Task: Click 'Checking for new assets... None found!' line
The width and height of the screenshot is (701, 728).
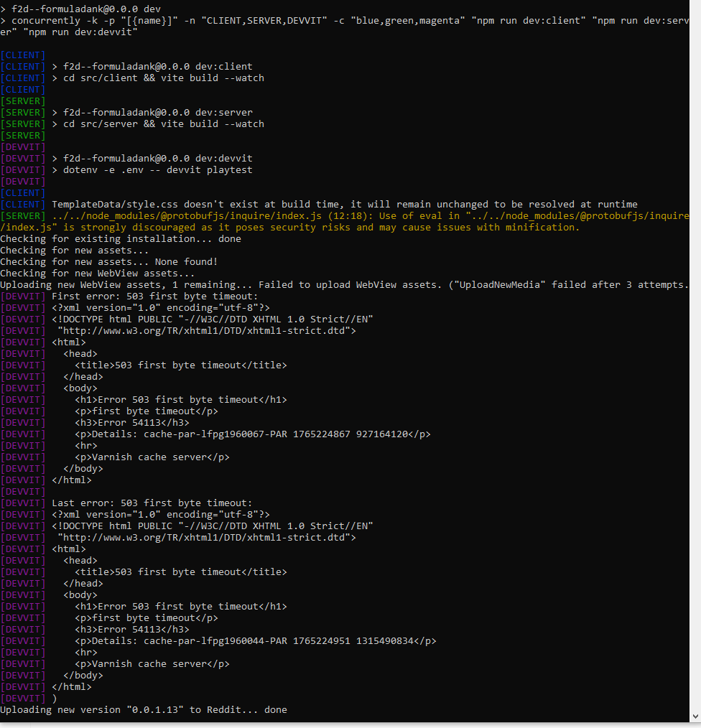Action: pyautogui.click(x=109, y=262)
